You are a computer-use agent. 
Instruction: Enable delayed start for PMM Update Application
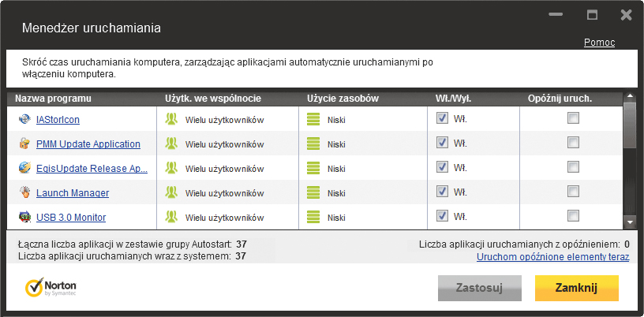tap(573, 144)
